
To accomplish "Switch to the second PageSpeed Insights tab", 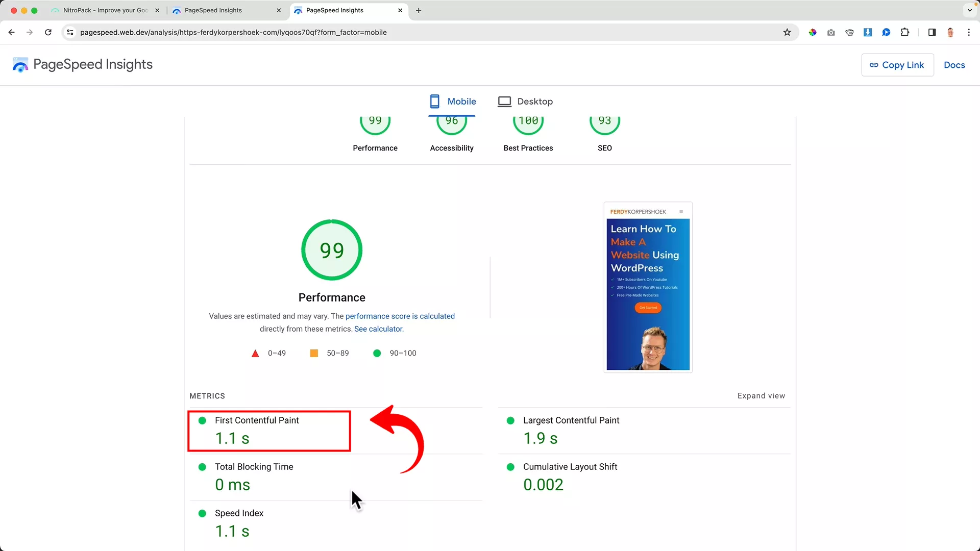I will coord(227,10).
